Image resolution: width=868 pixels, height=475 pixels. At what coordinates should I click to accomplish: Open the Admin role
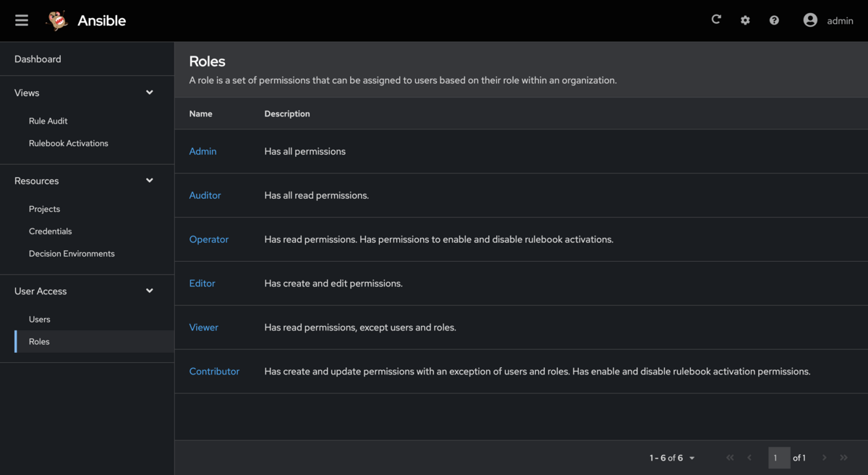pyautogui.click(x=203, y=151)
